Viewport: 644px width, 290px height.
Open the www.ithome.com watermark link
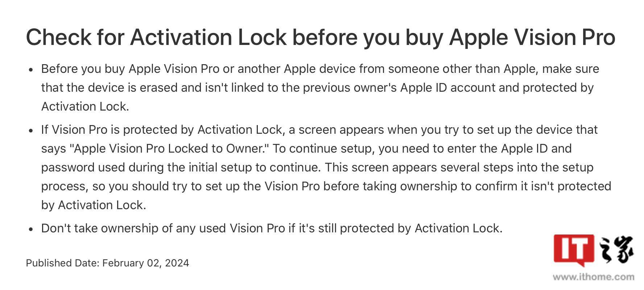(594, 277)
